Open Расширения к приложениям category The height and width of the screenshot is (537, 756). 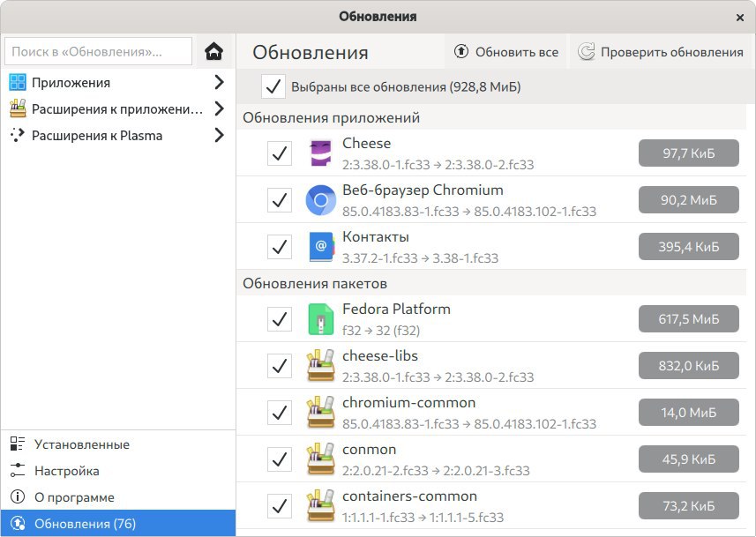coord(118,109)
